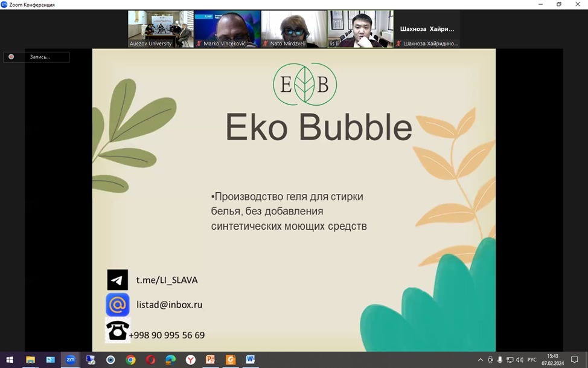Select Marko Vinceković video thumbnail
Viewport: 588px width, 368px height.
pyautogui.click(x=227, y=29)
